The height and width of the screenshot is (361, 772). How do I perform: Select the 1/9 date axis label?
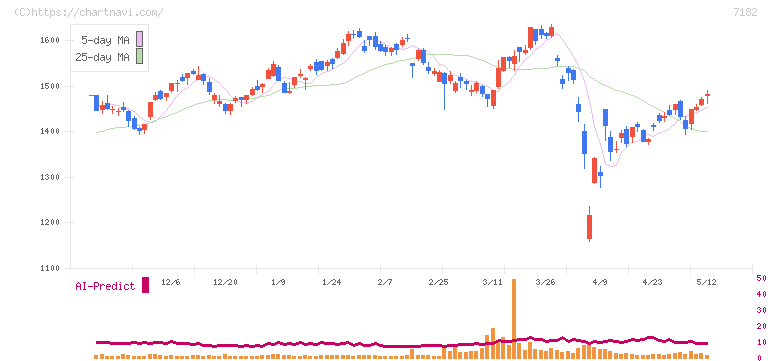pos(278,282)
